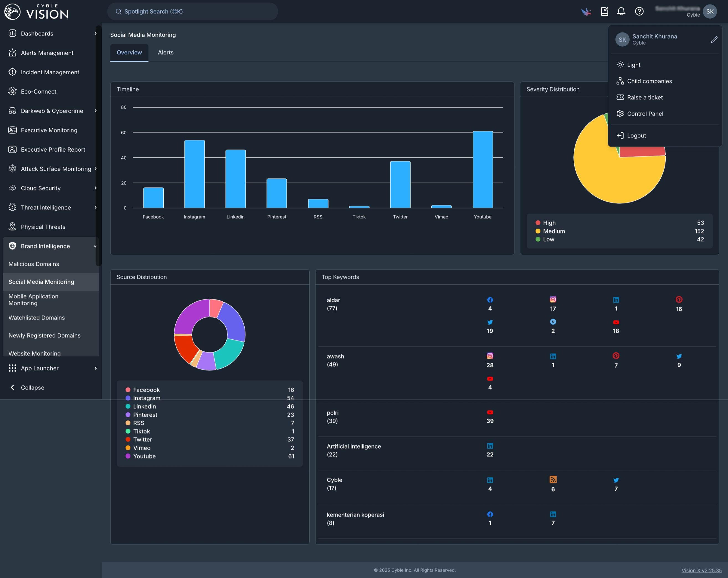Expand Darkweb & Cybercrime menu
728x578 pixels.
click(x=51, y=111)
